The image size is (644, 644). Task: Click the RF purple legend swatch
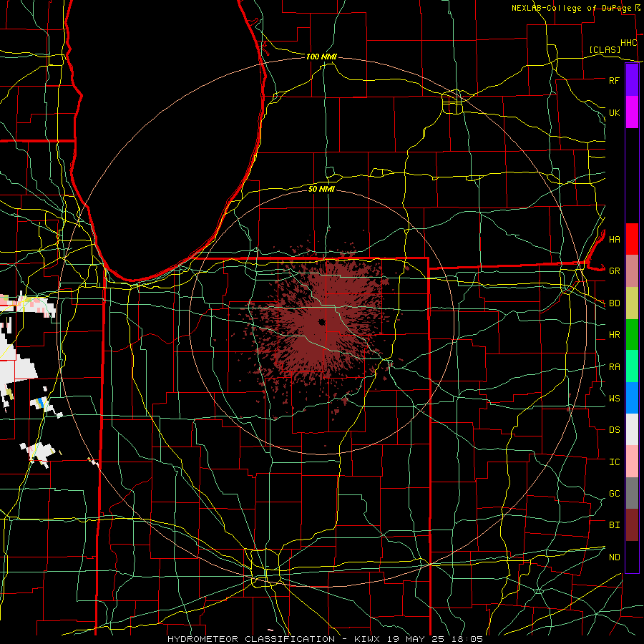pyautogui.click(x=632, y=80)
